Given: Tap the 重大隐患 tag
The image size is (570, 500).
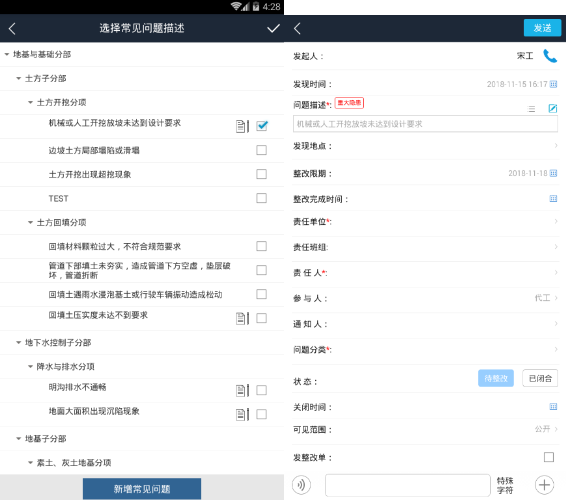Looking at the screenshot, I should [349, 103].
